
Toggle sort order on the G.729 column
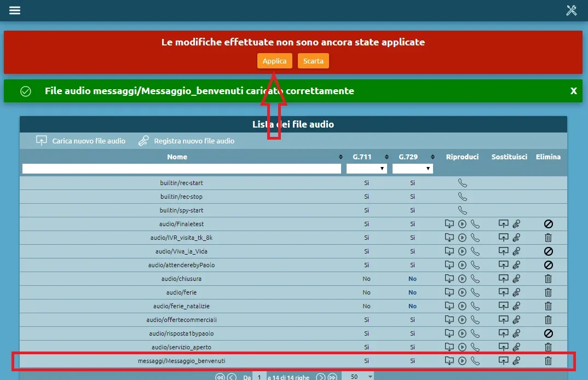[x=433, y=157]
